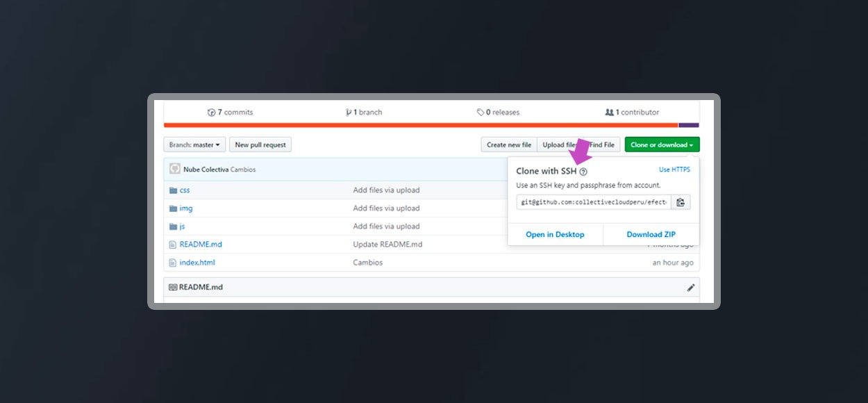Open the Cambios commit for index.html
Screen dimensions: 868x403
click(x=368, y=263)
